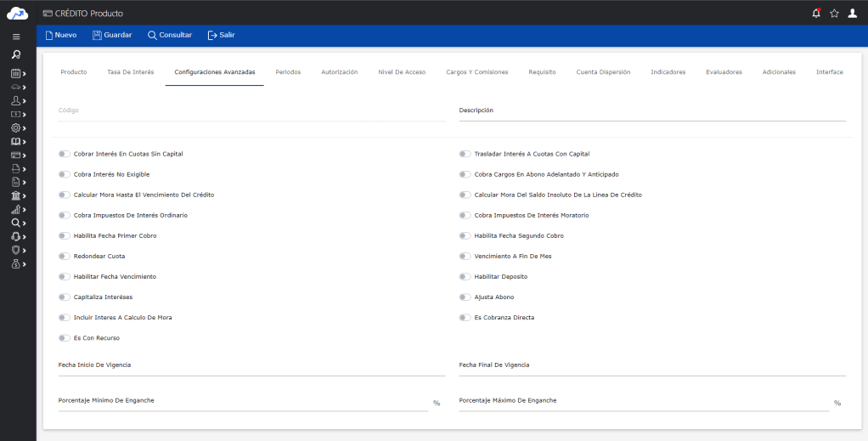Click the calendar icon in sidebar
The image size is (868, 441).
click(x=15, y=74)
